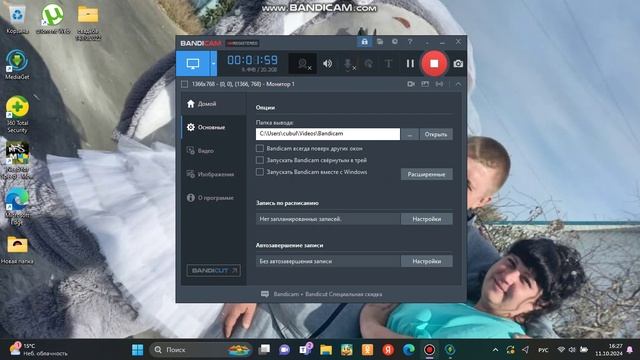Open 360 Total Security desktop icon

click(x=17, y=115)
